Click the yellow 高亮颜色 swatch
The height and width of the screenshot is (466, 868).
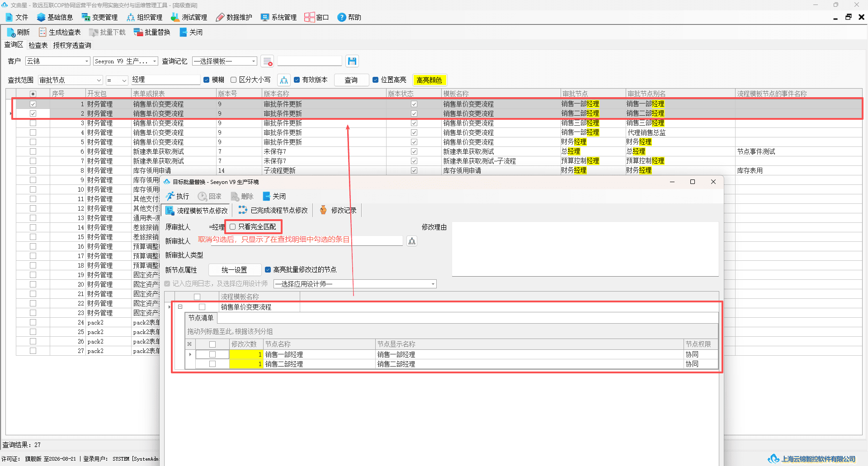(429, 80)
